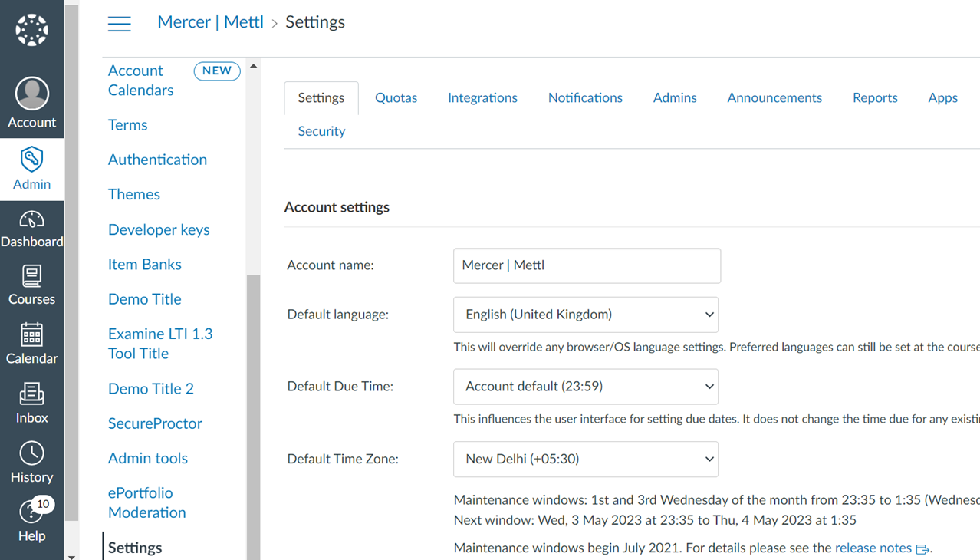Open the Default Time Zone dropdown
This screenshot has height=560, width=980.
coord(586,459)
